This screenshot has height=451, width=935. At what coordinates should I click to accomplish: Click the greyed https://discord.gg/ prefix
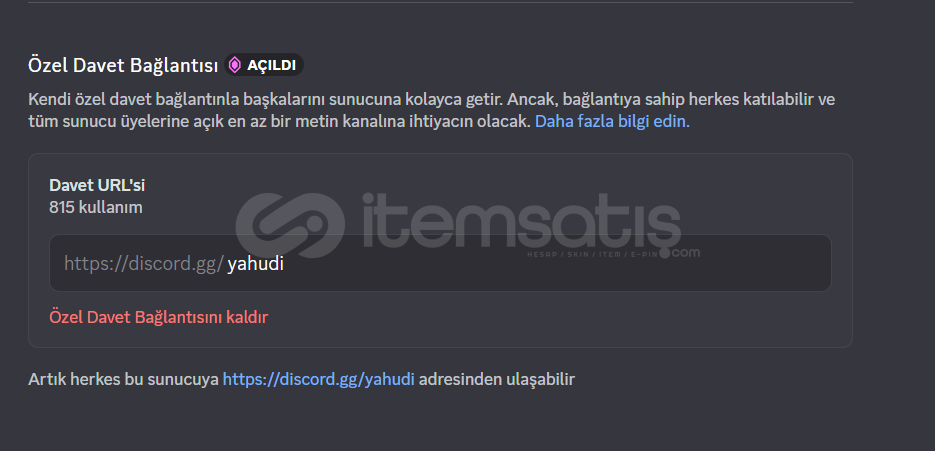tap(144, 264)
